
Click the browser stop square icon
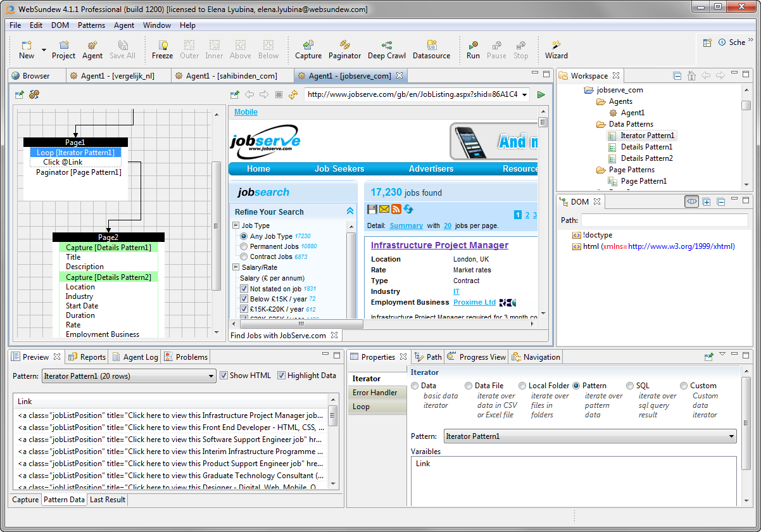(x=279, y=94)
